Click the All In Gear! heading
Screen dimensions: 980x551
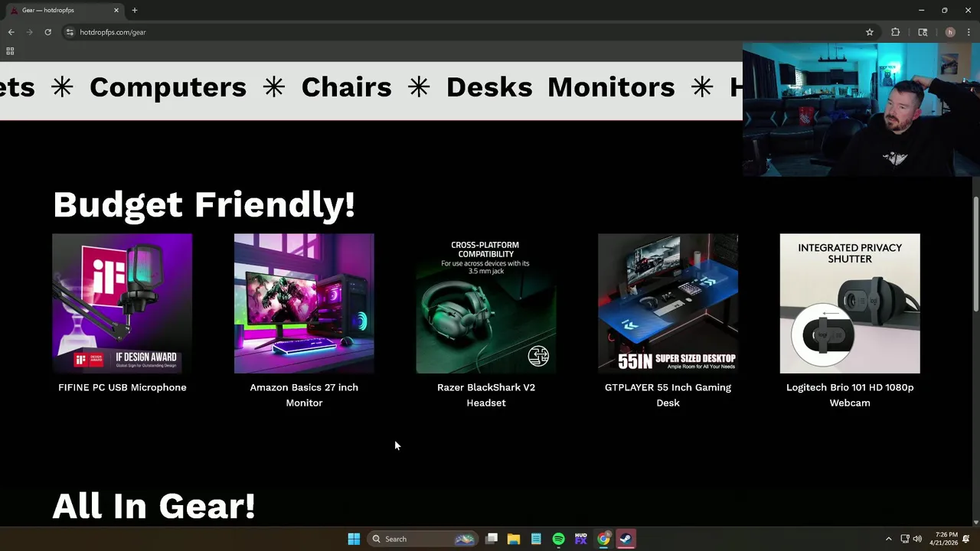click(154, 506)
